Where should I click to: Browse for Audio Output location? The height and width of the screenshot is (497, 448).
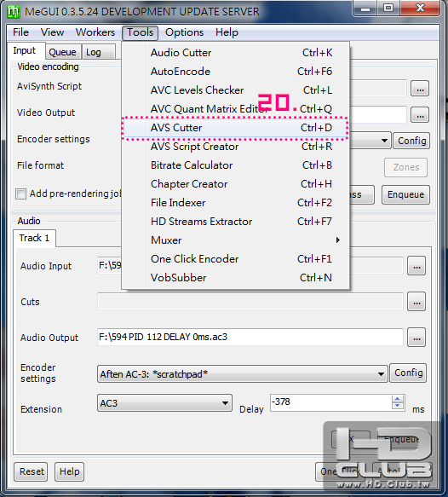(x=416, y=338)
